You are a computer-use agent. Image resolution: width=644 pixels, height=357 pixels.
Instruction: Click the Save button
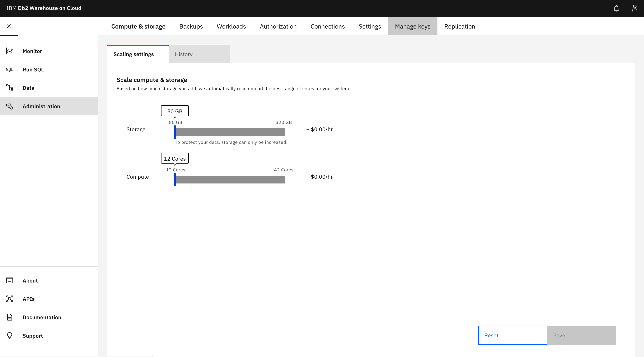pyautogui.click(x=582, y=335)
